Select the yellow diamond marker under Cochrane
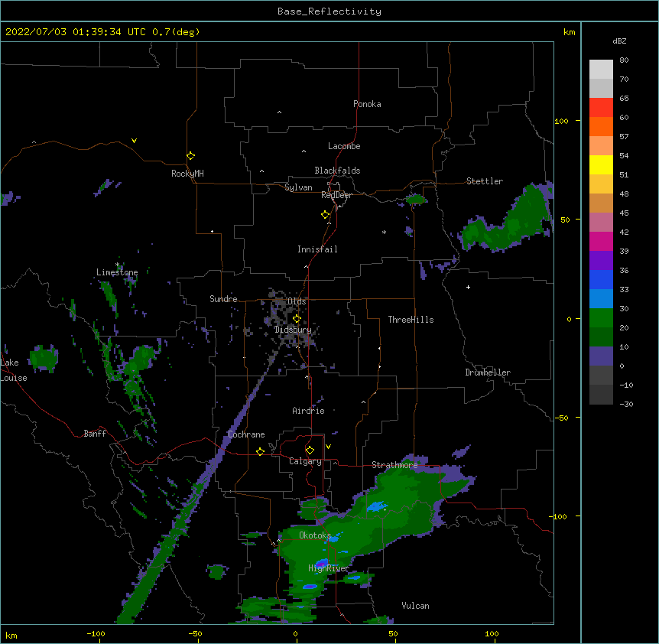Viewport: 659px width, 644px height. pos(260,451)
